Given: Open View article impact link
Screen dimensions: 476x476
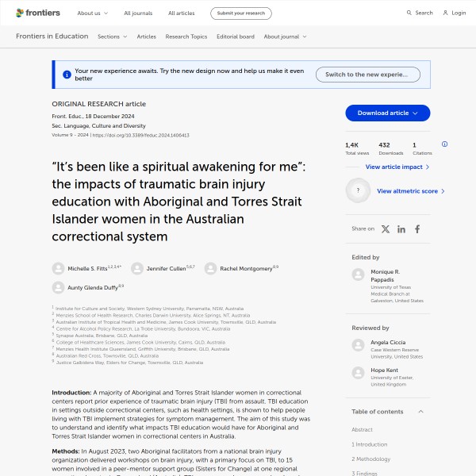Looking at the screenshot, I should (397, 167).
